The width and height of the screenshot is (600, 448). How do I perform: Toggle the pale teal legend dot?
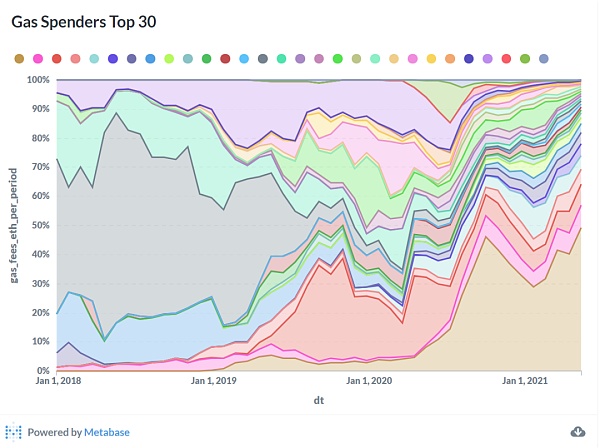94,59
